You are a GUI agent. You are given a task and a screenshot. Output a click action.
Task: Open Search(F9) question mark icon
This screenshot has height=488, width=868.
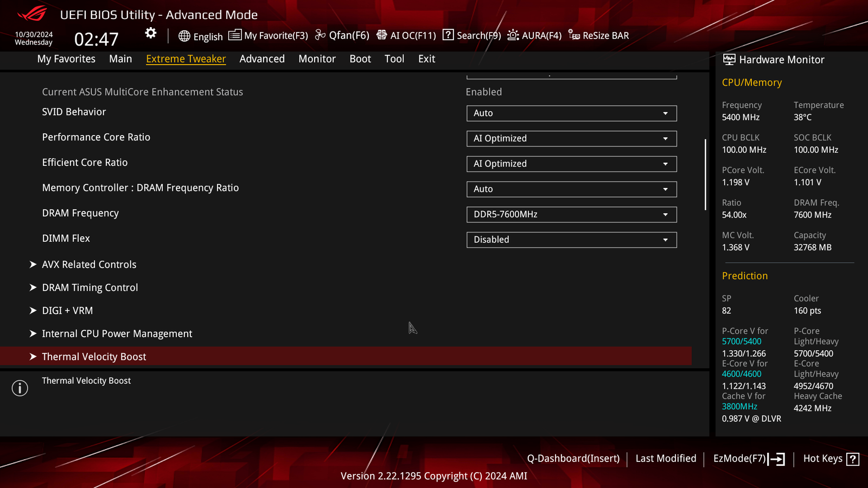click(x=448, y=35)
